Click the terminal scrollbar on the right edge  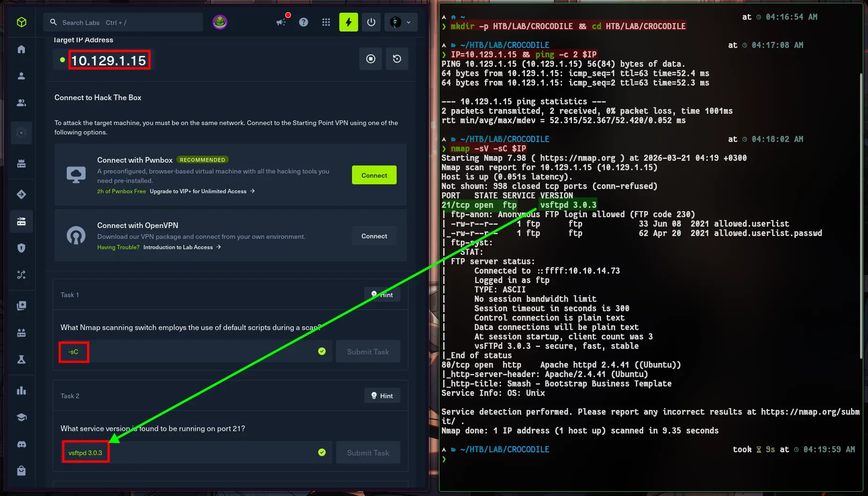[x=861, y=216]
